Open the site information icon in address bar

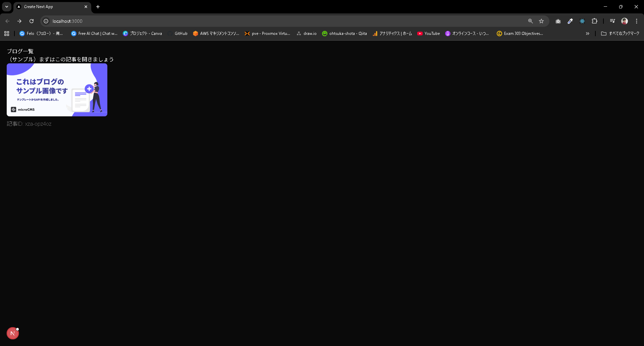click(46, 21)
